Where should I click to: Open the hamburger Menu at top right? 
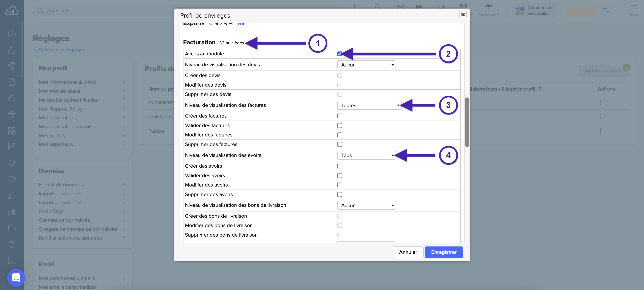[634, 8]
